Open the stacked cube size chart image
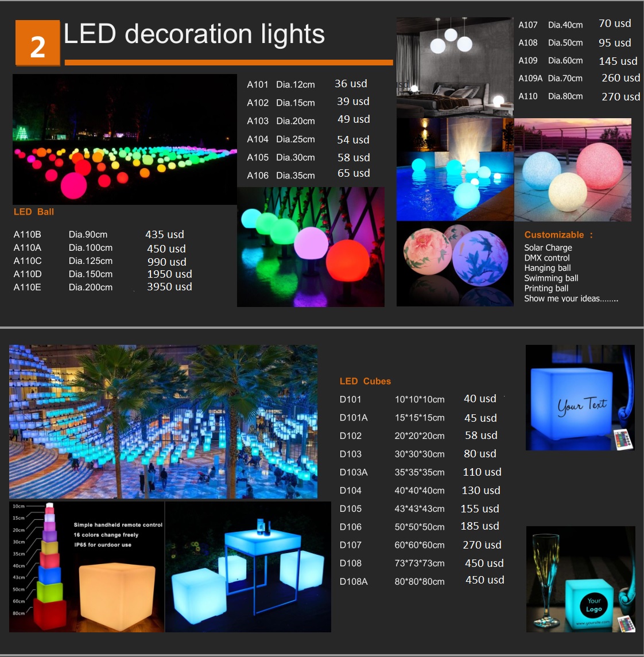 tap(87, 567)
